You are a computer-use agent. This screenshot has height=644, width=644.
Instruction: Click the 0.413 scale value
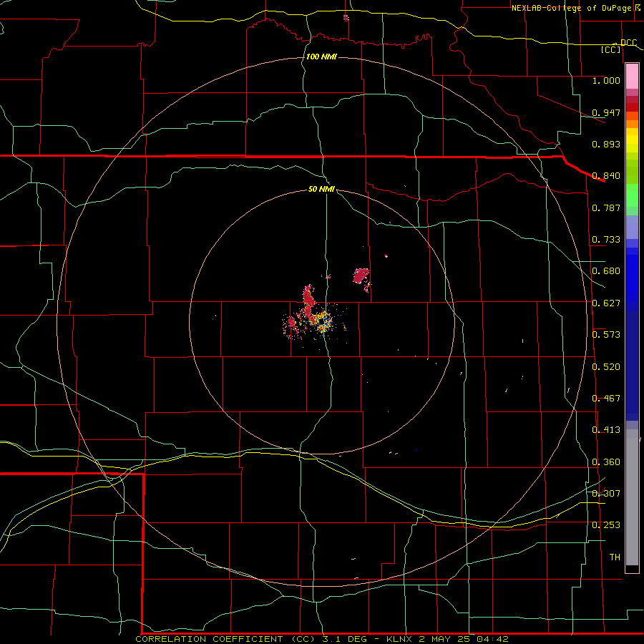pos(606,430)
